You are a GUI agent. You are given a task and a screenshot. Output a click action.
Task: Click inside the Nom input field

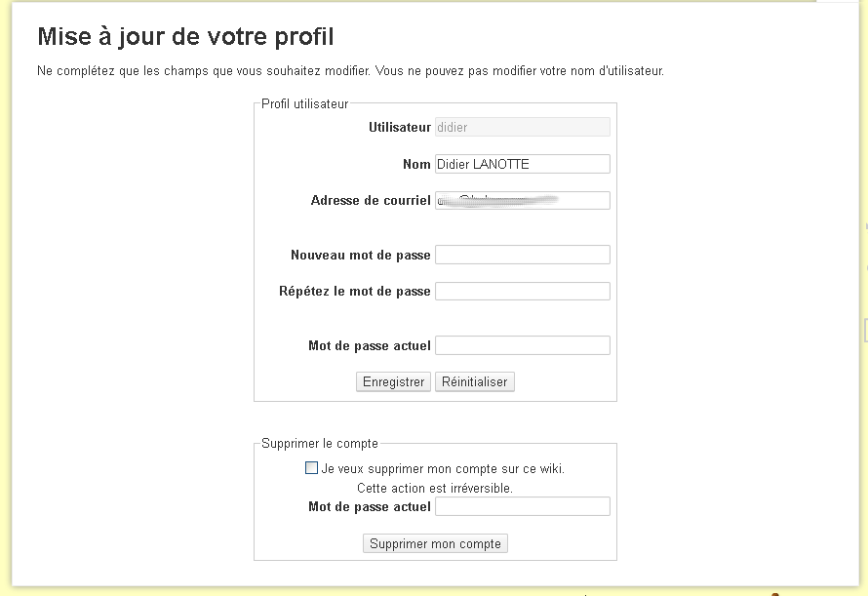[523, 163]
